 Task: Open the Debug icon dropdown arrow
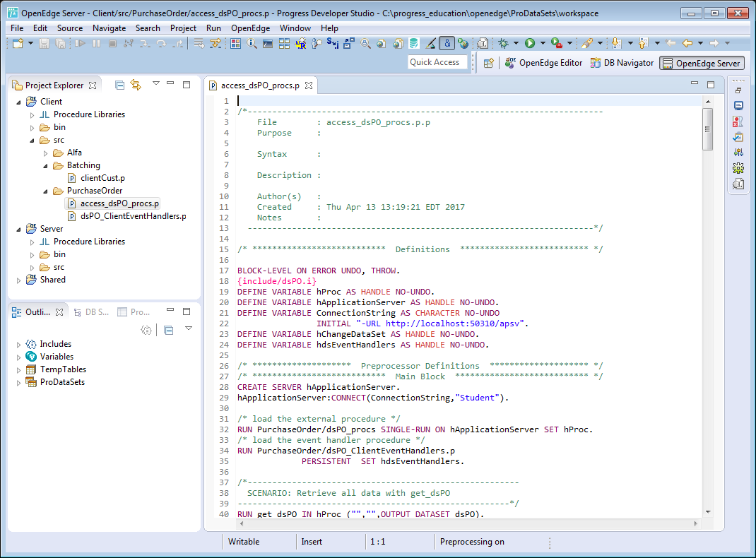516,43
